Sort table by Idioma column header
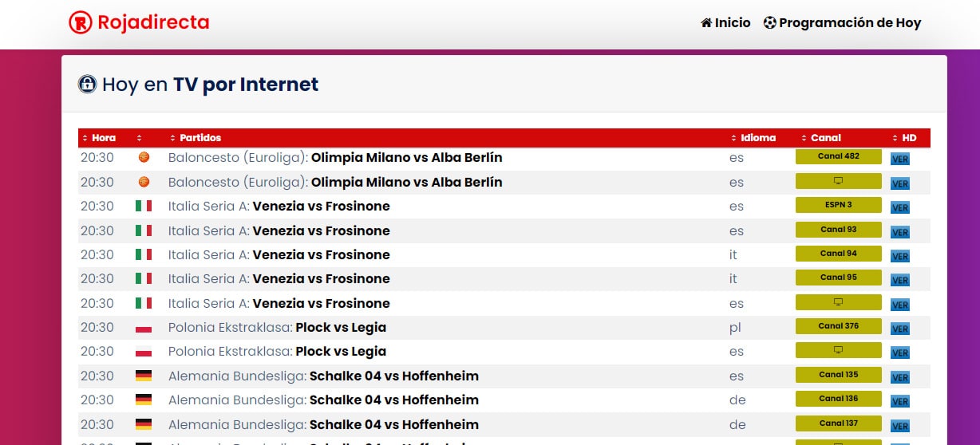Image resolution: width=980 pixels, height=445 pixels. click(758, 138)
